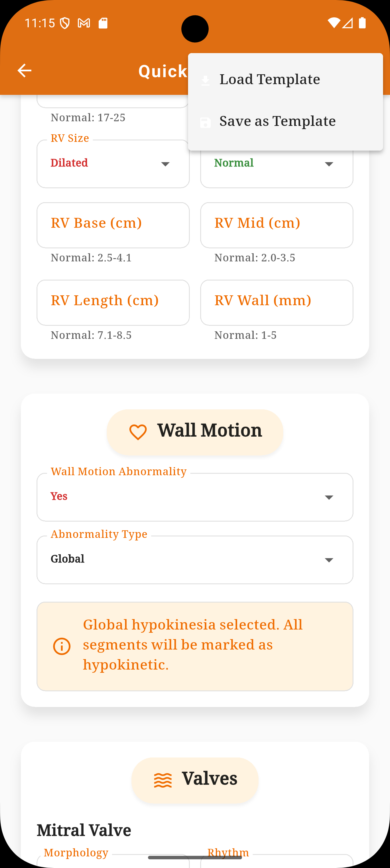Tap the waves icon beside Valves
Viewport: 390px width, 868px height.
163,780
